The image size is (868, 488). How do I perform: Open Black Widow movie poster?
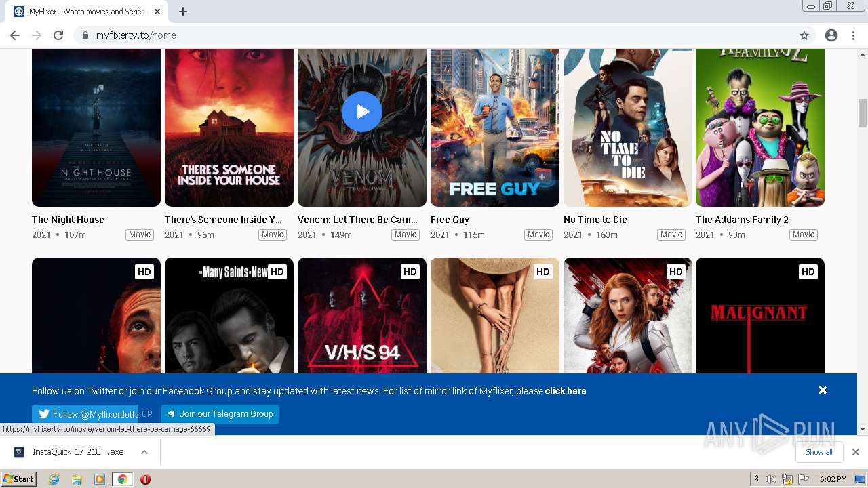628,316
